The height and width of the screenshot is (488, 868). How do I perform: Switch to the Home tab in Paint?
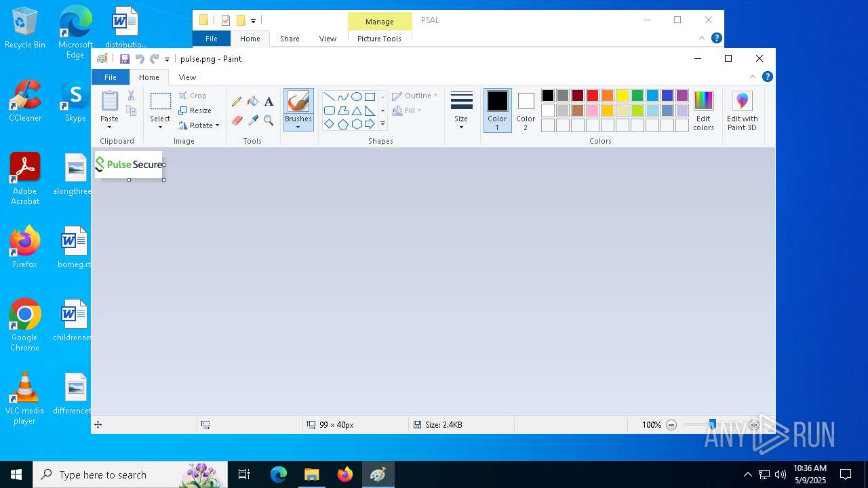click(149, 77)
